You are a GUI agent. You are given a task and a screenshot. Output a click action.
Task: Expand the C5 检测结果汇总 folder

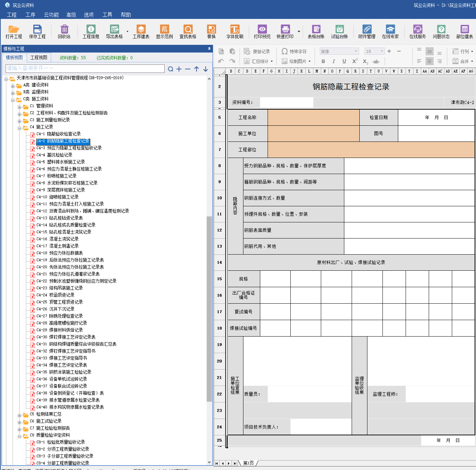20,415
